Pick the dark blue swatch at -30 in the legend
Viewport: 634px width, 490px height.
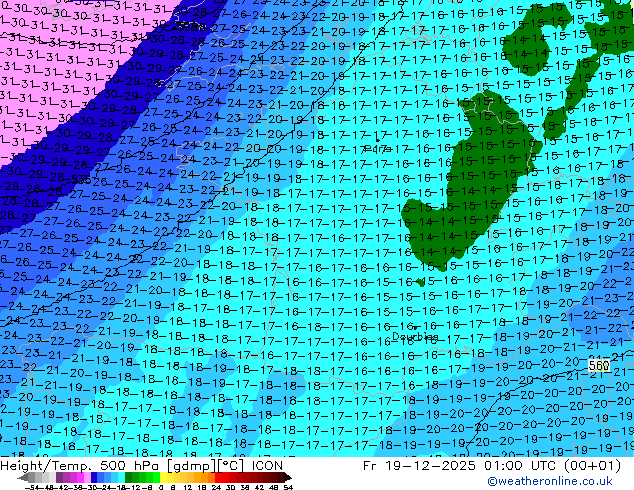coord(94,478)
